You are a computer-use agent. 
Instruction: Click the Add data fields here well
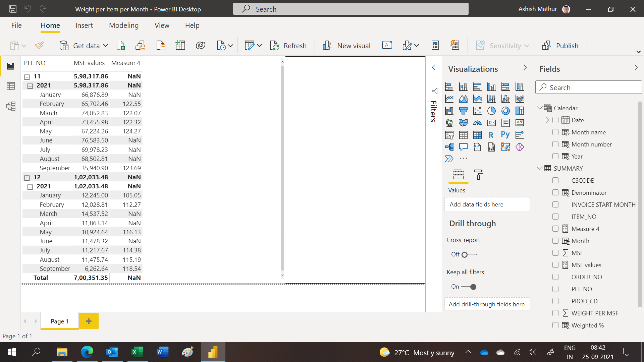pyautogui.click(x=487, y=204)
